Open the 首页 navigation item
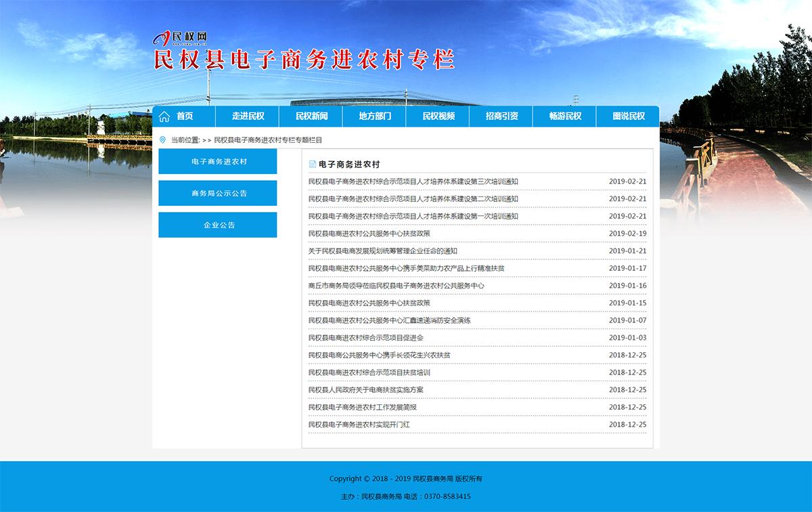The image size is (812, 512). click(183, 116)
